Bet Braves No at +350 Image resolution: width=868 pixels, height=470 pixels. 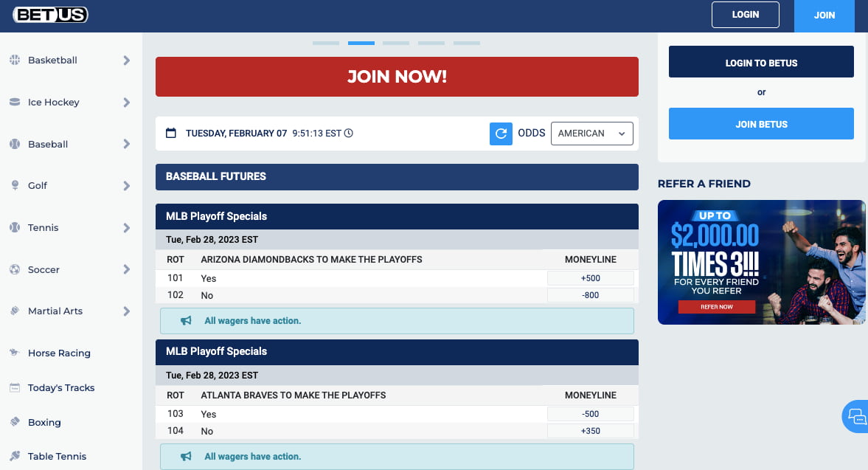pos(591,431)
